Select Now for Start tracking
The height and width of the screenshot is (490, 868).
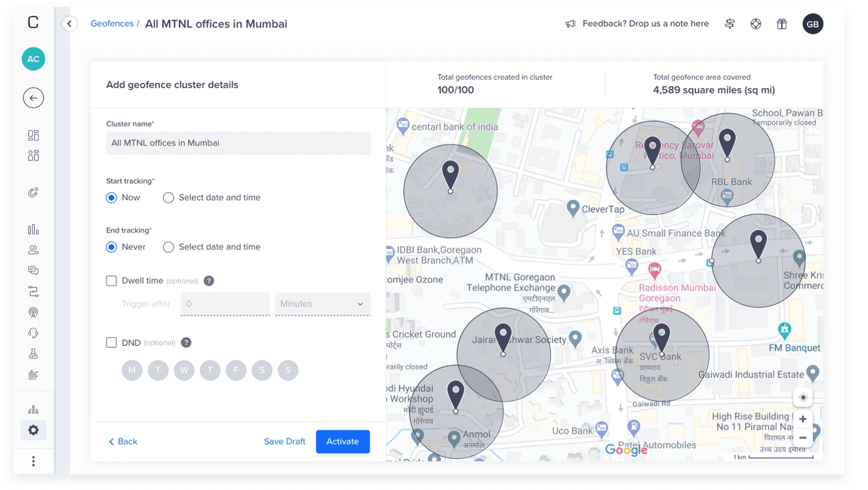click(112, 197)
